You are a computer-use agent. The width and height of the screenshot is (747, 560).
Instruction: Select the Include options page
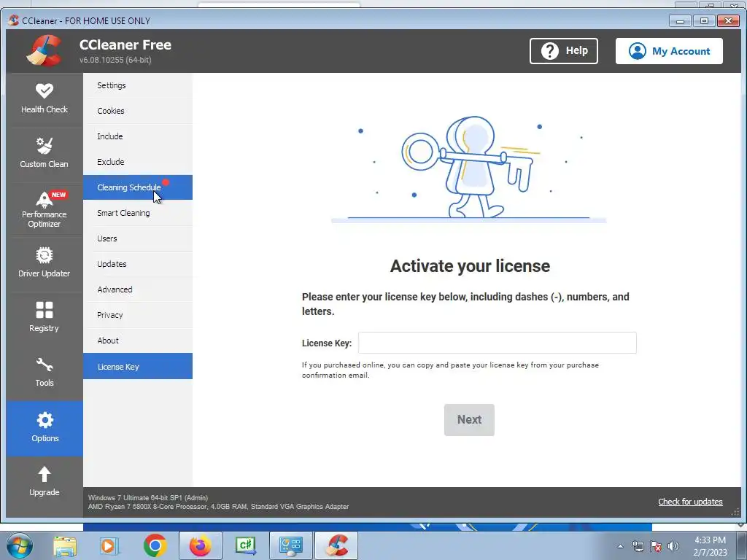138,136
